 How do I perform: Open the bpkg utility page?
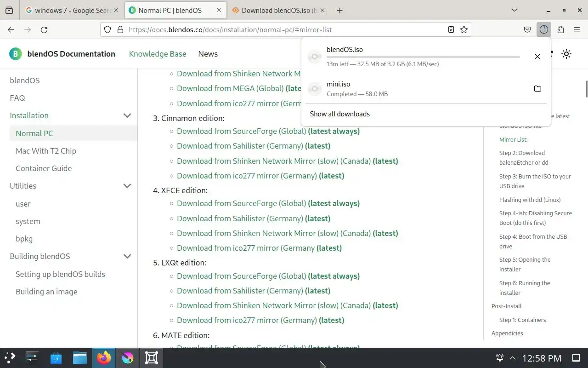click(x=24, y=239)
